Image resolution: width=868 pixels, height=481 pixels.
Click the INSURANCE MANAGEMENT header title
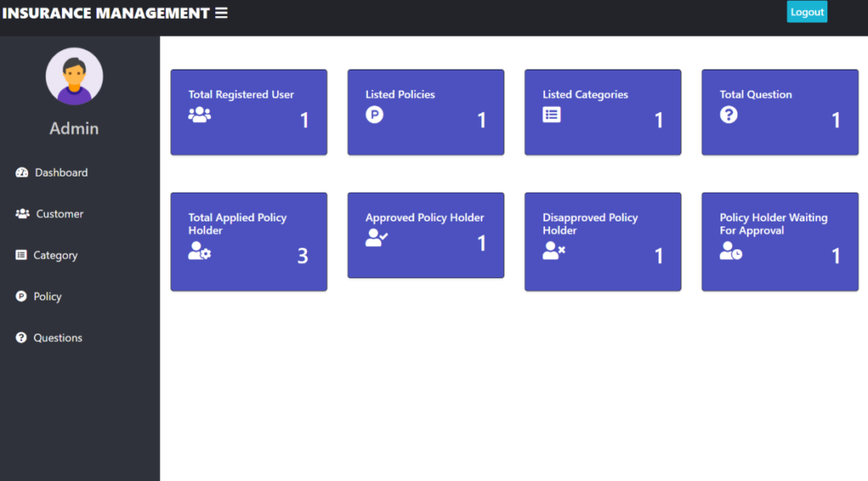coord(106,13)
